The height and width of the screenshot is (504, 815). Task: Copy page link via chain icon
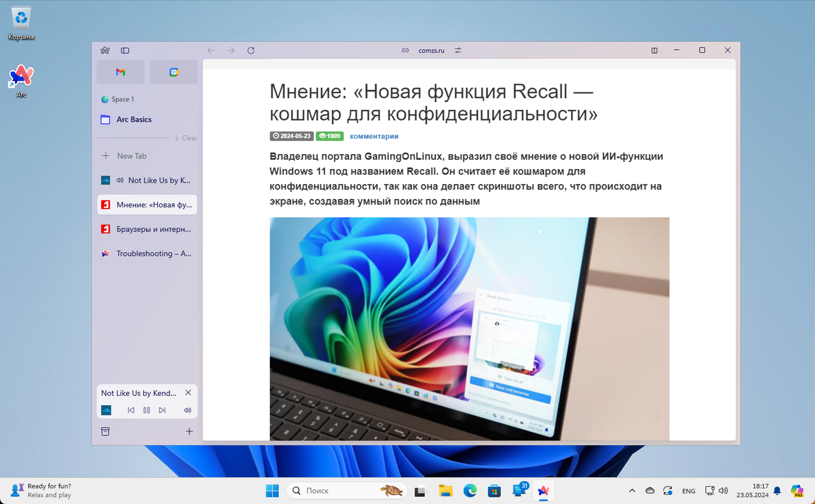405,51
